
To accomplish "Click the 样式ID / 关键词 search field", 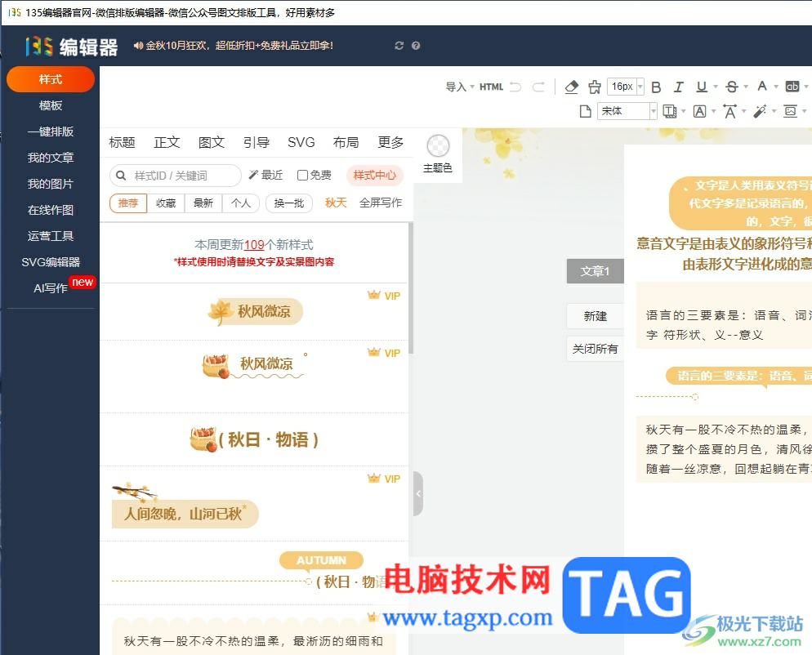I will pos(176,176).
